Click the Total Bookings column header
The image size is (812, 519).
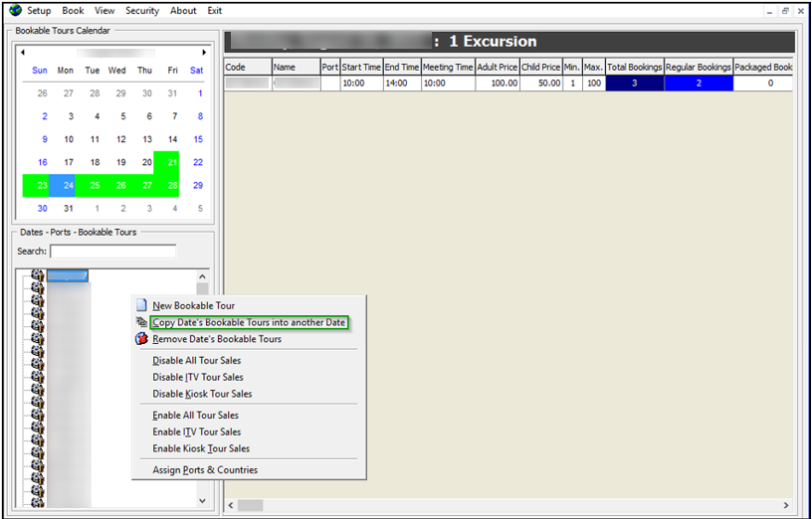click(635, 68)
